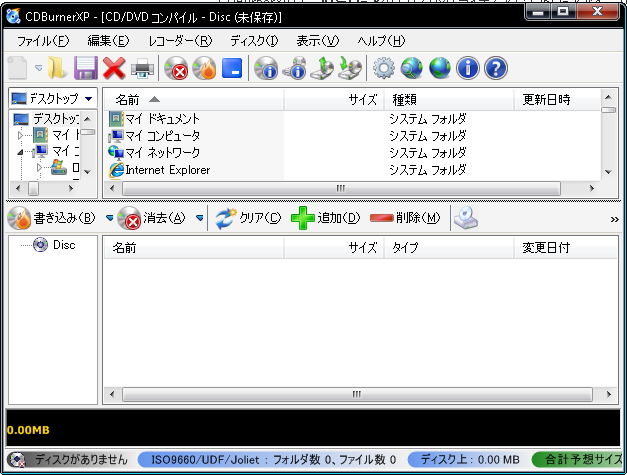
Task: Click the 書き込み(B) burn button
Action: pyautogui.click(x=52, y=218)
